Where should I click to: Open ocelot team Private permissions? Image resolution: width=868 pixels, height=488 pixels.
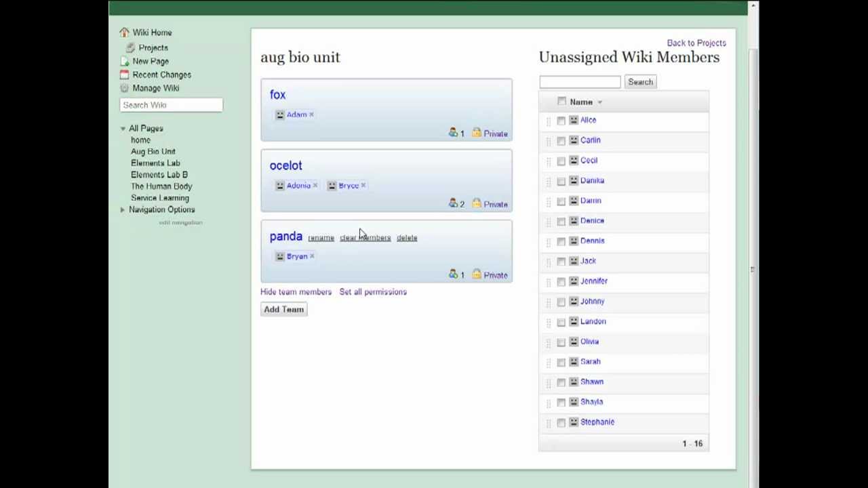coord(495,204)
